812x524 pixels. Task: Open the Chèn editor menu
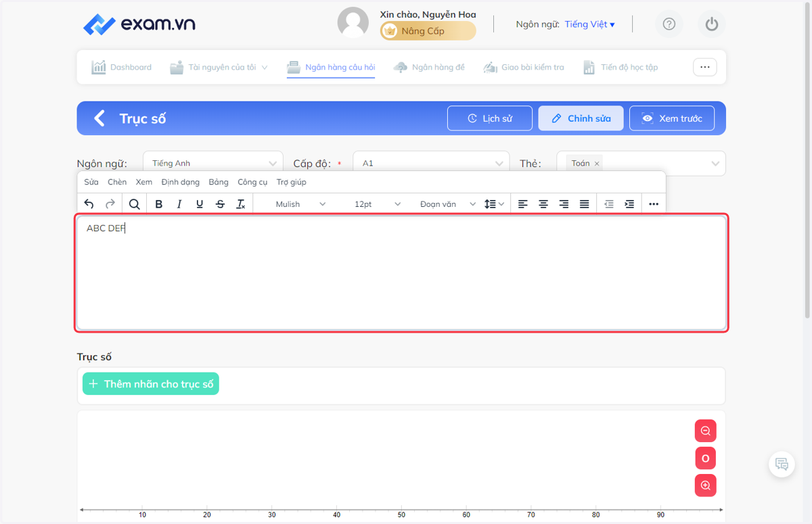tap(117, 182)
